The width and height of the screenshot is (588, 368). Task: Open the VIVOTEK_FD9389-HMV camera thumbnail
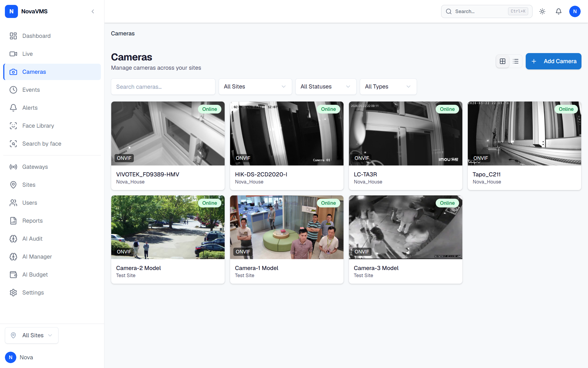[168, 133]
